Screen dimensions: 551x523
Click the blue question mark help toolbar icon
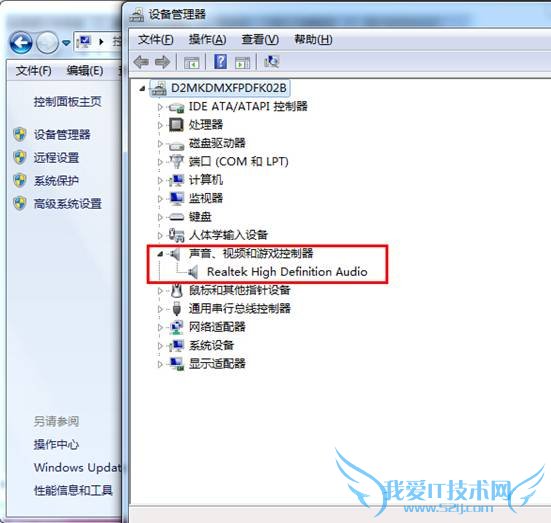click(220, 62)
